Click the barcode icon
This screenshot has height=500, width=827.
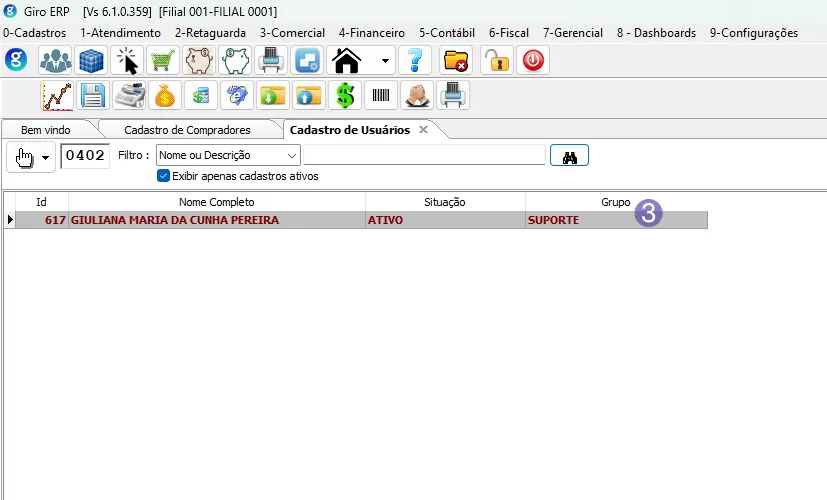(381, 96)
